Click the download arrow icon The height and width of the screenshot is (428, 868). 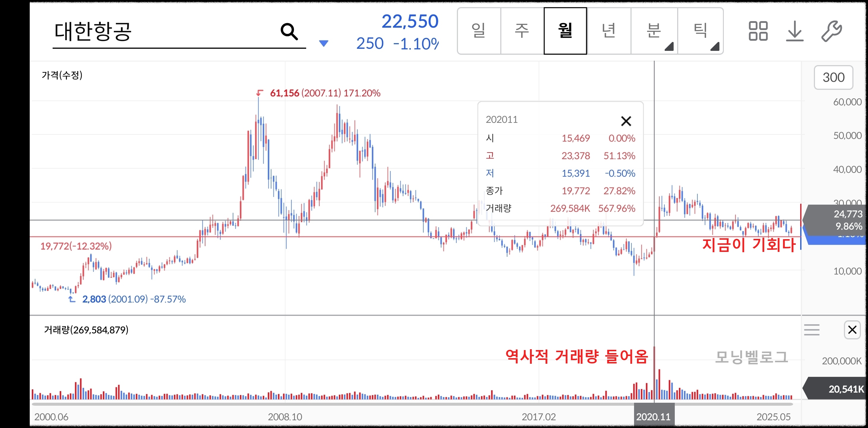click(795, 31)
